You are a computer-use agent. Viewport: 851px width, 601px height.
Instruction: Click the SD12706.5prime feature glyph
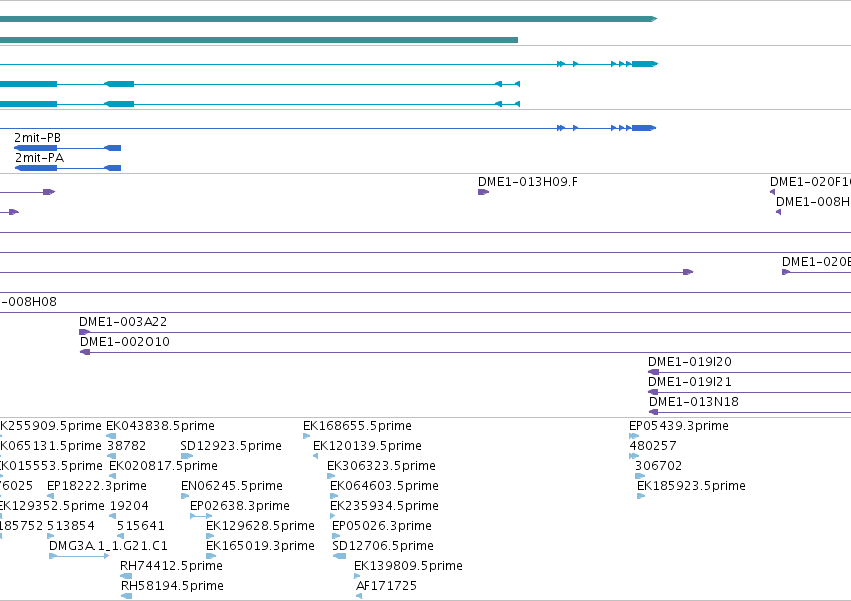[x=339, y=556]
